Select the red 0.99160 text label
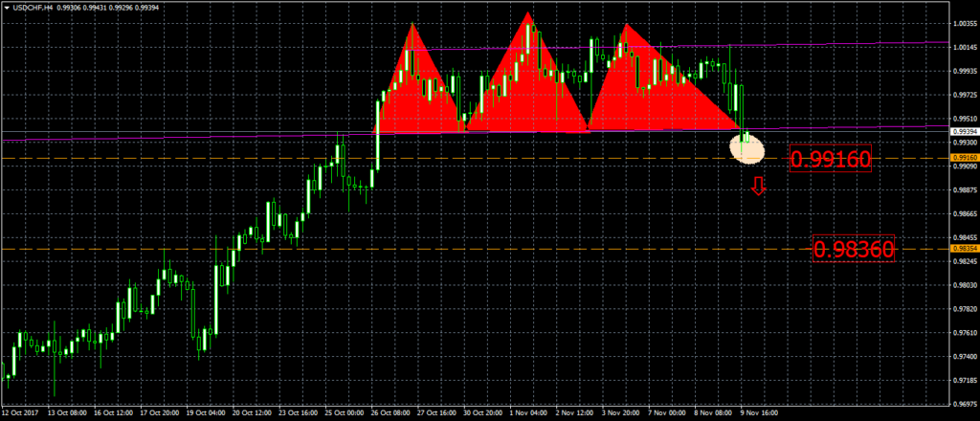The image size is (980, 421). (x=832, y=159)
